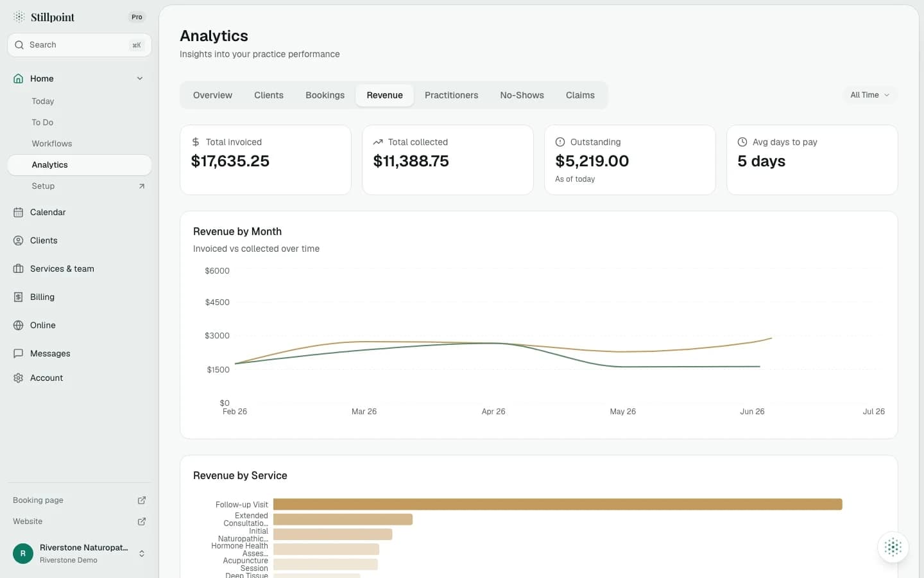The height and width of the screenshot is (578, 924).
Task: Click the Outstanding amount $5,219.00
Action: pyautogui.click(x=592, y=161)
